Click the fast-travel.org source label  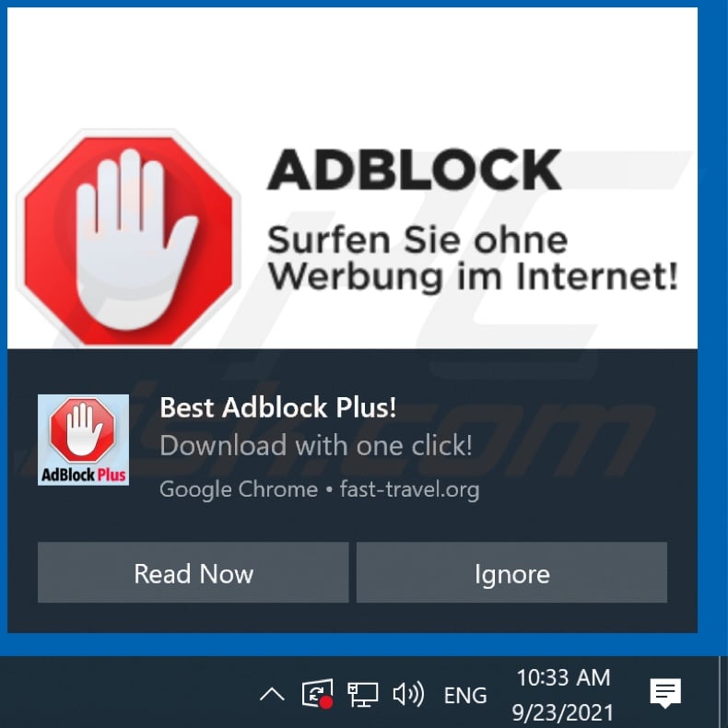click(409, 489)
